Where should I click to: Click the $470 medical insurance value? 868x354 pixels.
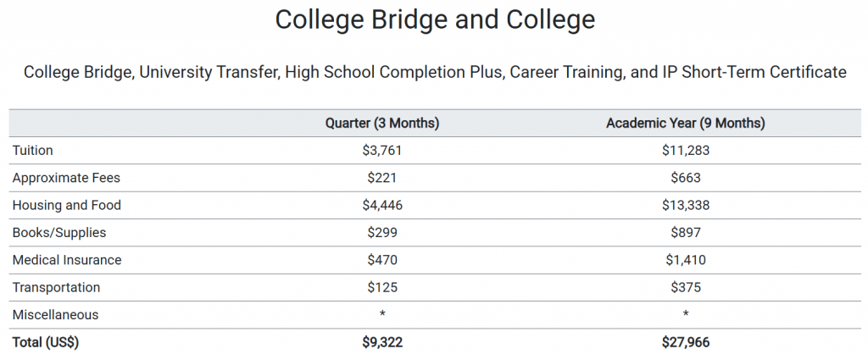coord(382,260)
